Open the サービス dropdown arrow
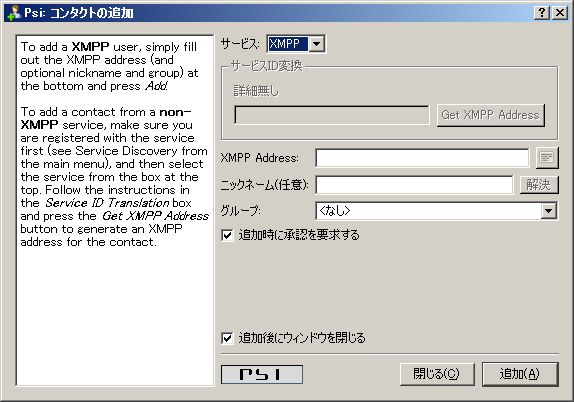574x402 pixels. (x=316, y=44)
